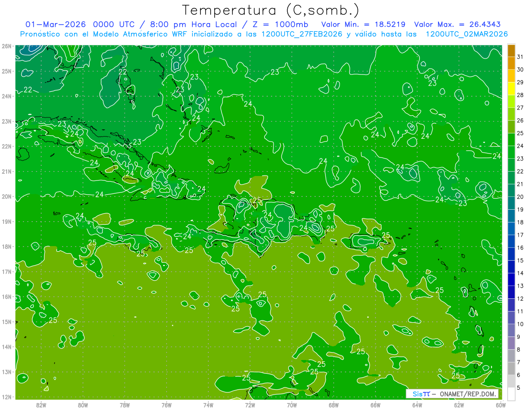Click the green swatch between 24 and 25
This screenshot has width=532, height=411.
point(512,140)
